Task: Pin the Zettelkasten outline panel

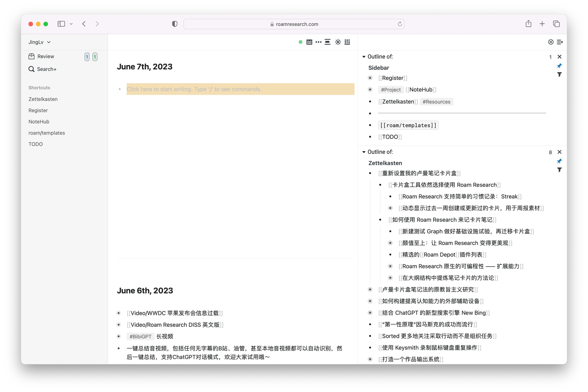Action: coord(559,161)
